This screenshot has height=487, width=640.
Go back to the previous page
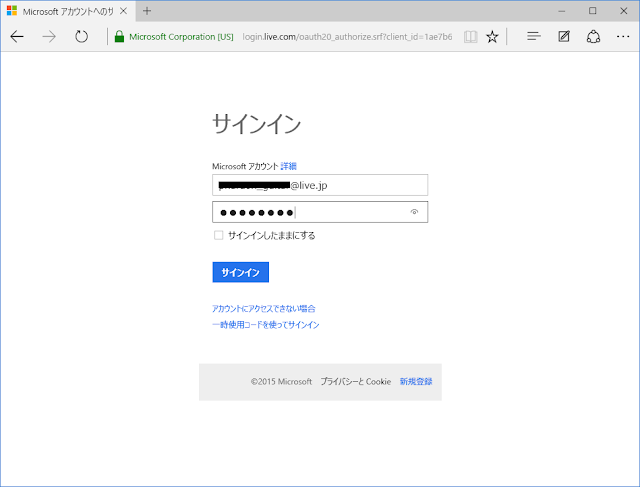coord(17,37)
